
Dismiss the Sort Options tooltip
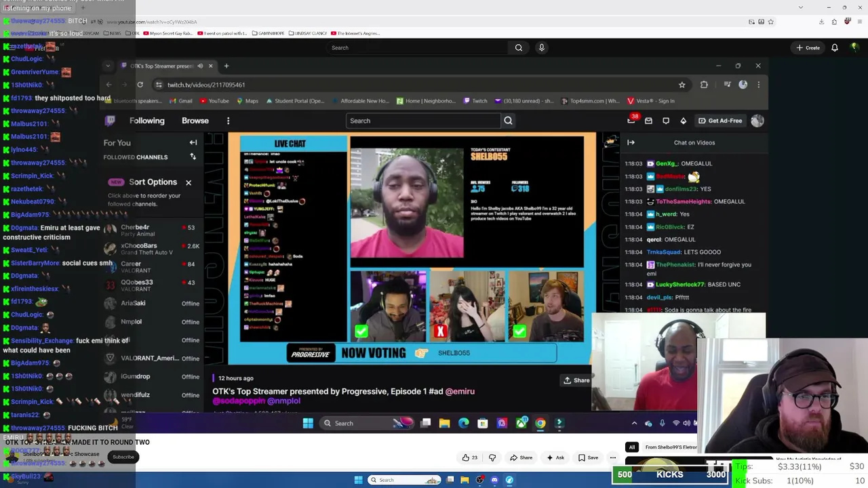coord(189,182)
